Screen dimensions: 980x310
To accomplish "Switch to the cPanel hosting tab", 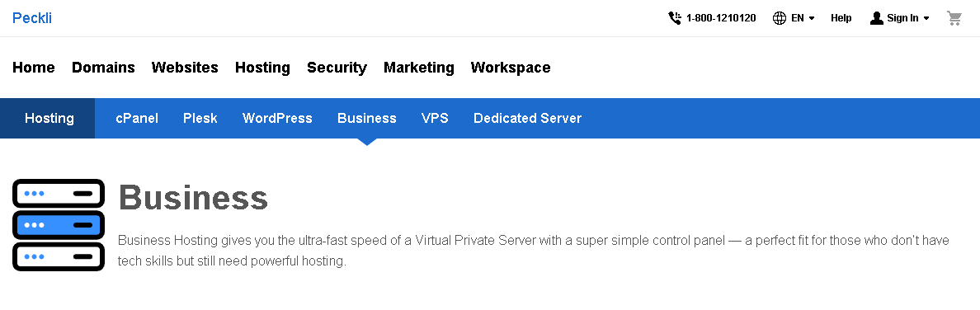I will coord(137,118).
